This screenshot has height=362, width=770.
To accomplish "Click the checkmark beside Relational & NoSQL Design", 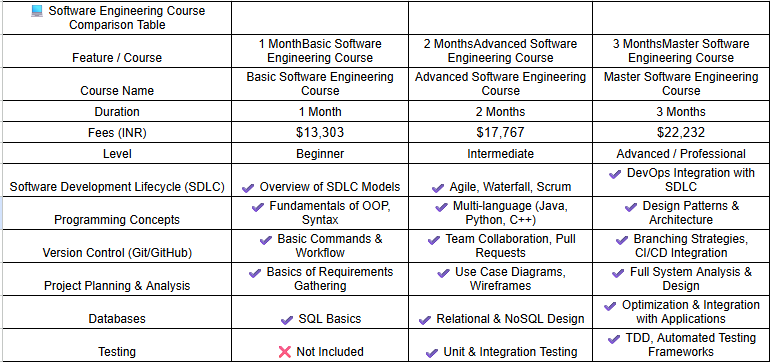I will click(425, 319).
